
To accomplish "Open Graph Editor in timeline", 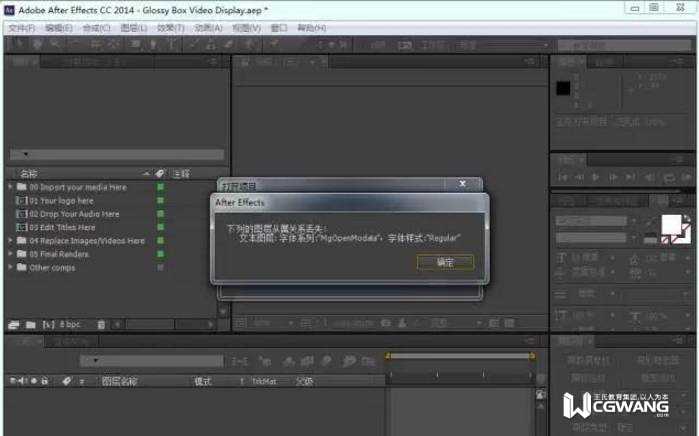I will tap(368, 361).
